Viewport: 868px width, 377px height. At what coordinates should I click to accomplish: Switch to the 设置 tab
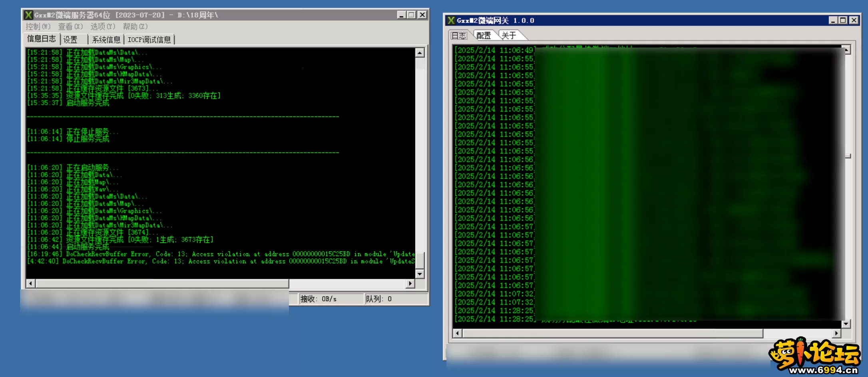(70, 40)
